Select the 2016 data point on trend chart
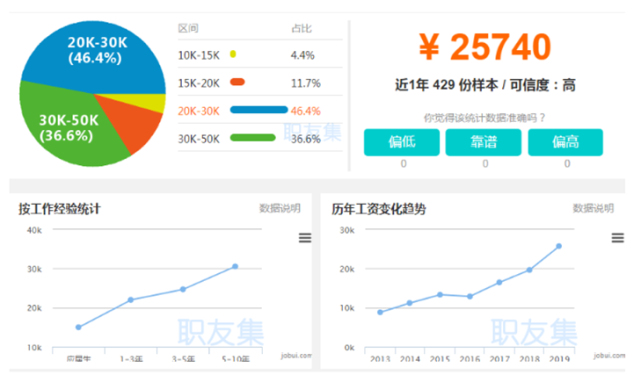This screenshot has width=641, height=382. point(470,296)
